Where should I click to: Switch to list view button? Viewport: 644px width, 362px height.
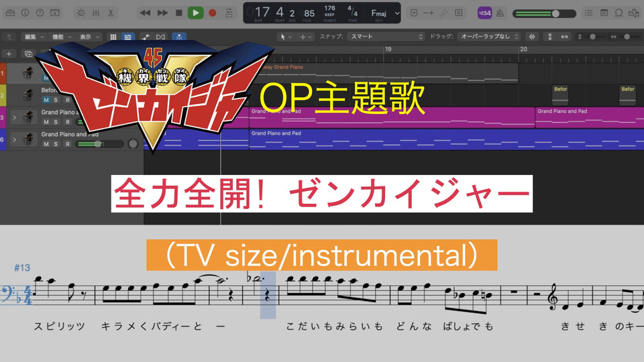[127, 37]
